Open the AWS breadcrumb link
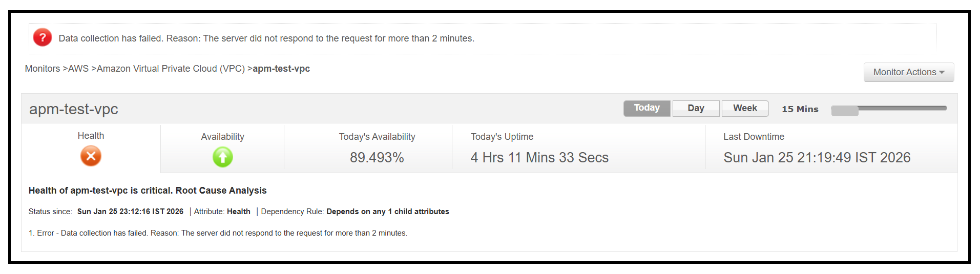This screenshot has height=274, width=980. click(x=78, y=69)
